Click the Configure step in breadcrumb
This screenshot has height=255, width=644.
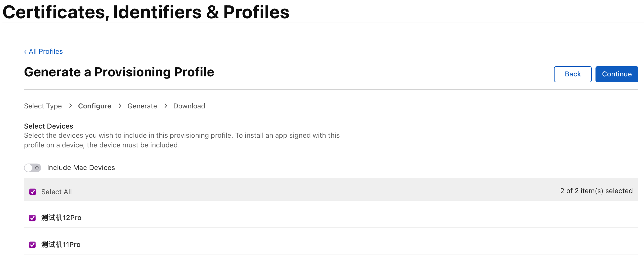[95, 106]
